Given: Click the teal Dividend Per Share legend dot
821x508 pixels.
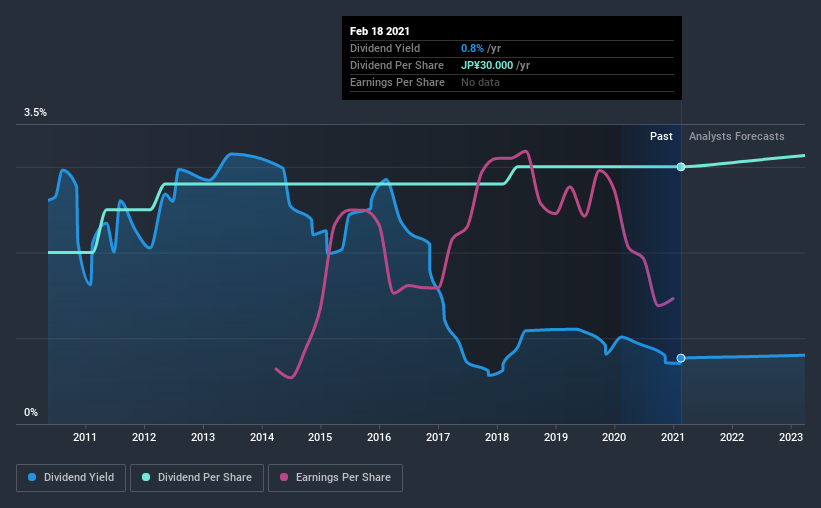Looking at the screenshot, I should pos(146,477).
